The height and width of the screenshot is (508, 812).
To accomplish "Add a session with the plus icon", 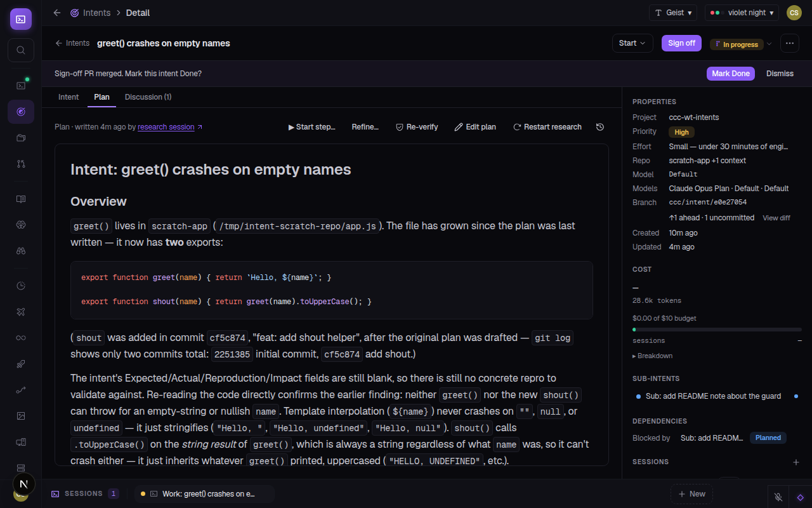I will tap(796, 462).
